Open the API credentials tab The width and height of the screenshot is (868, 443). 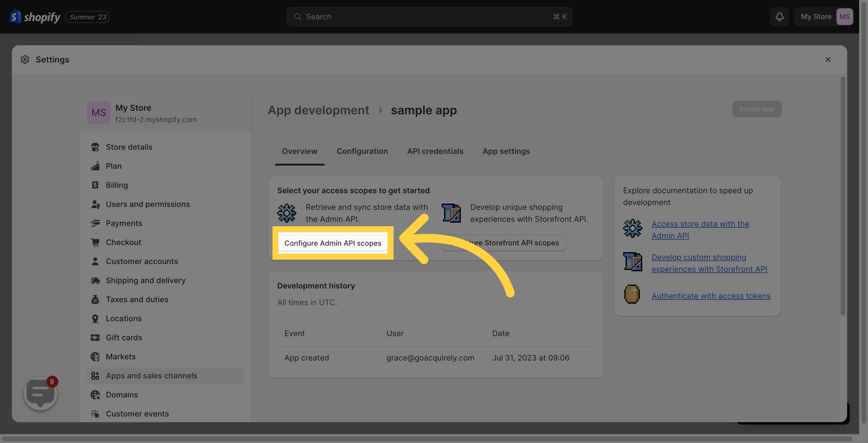tap(435, 151)
